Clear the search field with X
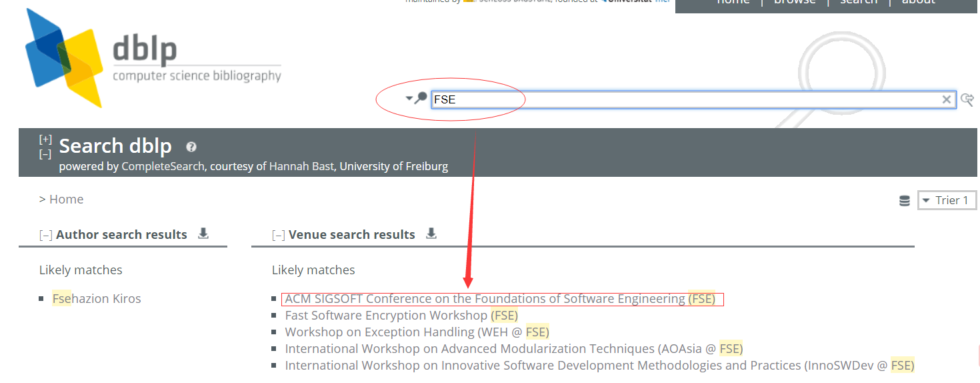The height and width of the screenshot is (383, 980). (947, 99)
